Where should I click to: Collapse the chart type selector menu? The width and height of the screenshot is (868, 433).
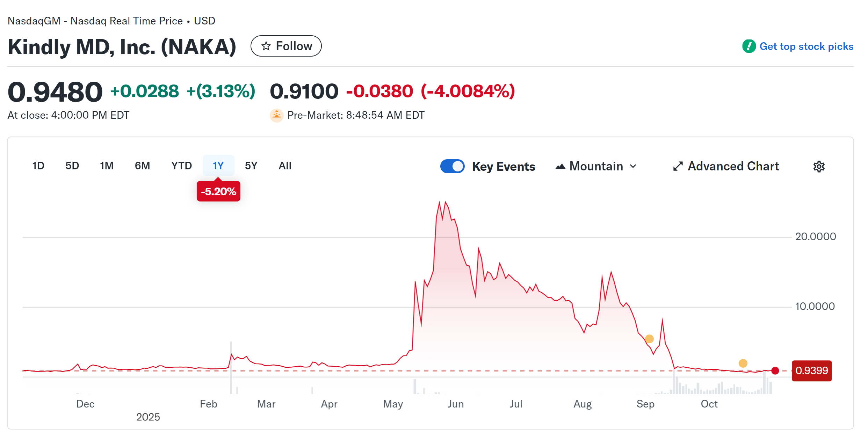coord(634,167)
